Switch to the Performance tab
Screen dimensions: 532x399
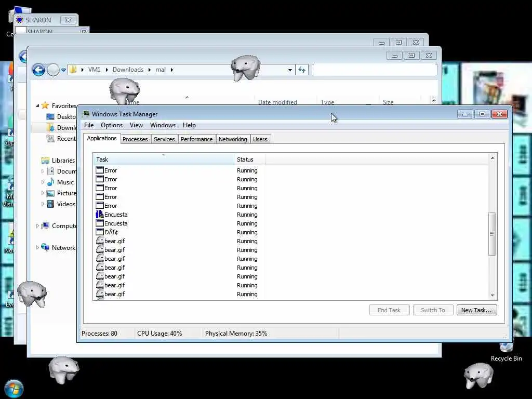(197, 139)
